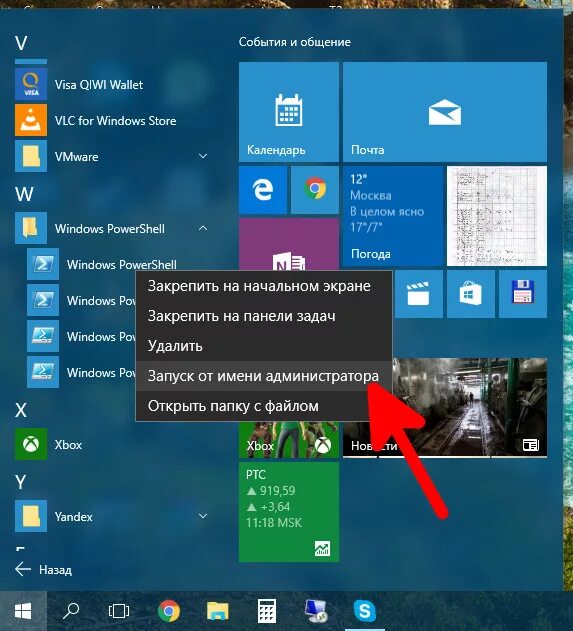This screenshot has width=573, height=631.
Task: Click the Windows Start button
Action: 23,611
